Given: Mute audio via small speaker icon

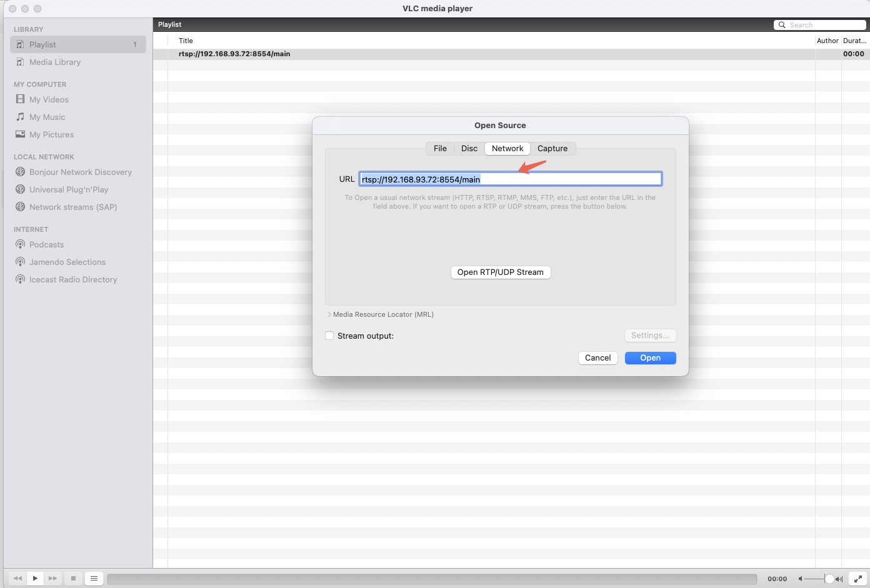Looking at the screenshot, I should 800,579.
